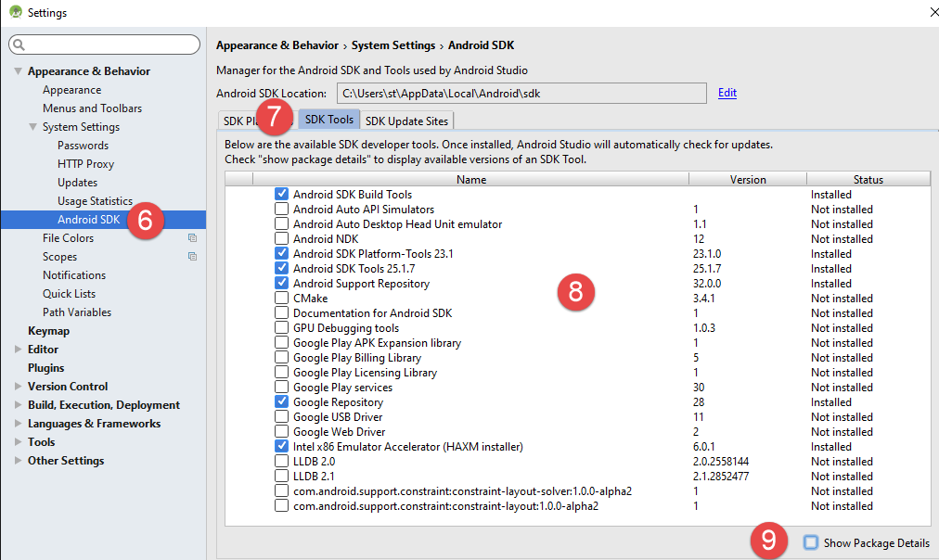Enable the Android NDK checkbox
939x560 pixels.
click(x=281, y=239)
